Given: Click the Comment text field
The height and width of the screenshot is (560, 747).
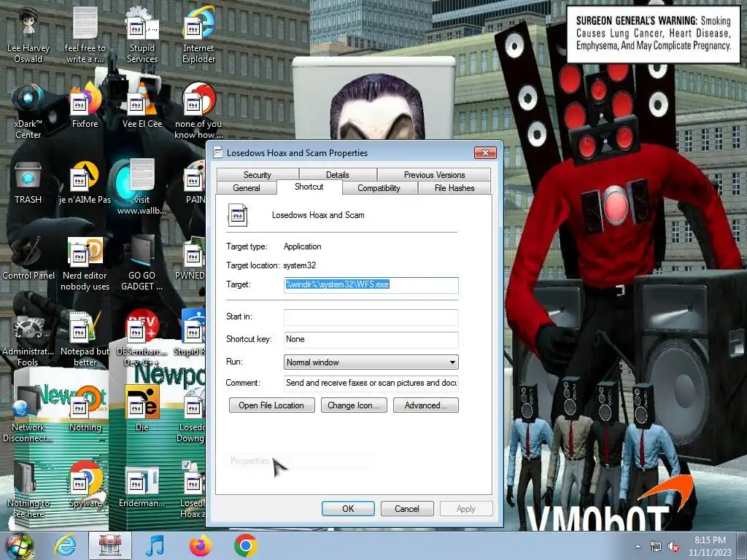Looking at the screenshot, I should click(371, 383).
